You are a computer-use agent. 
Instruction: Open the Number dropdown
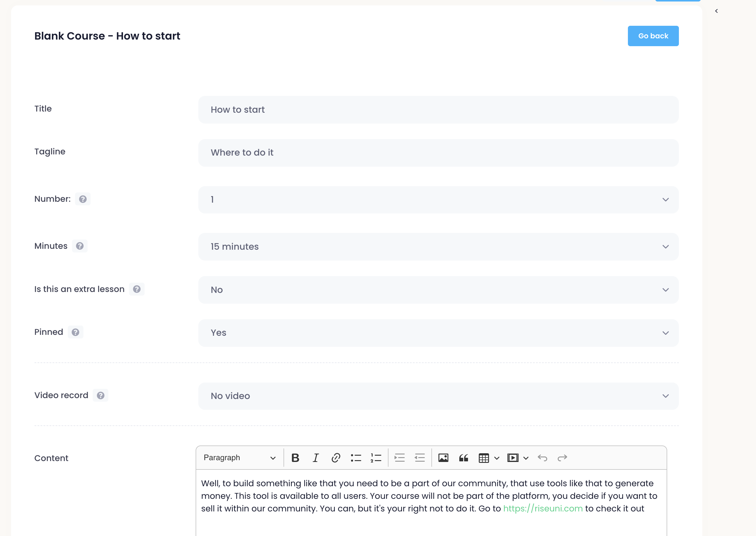click(438, 200)
